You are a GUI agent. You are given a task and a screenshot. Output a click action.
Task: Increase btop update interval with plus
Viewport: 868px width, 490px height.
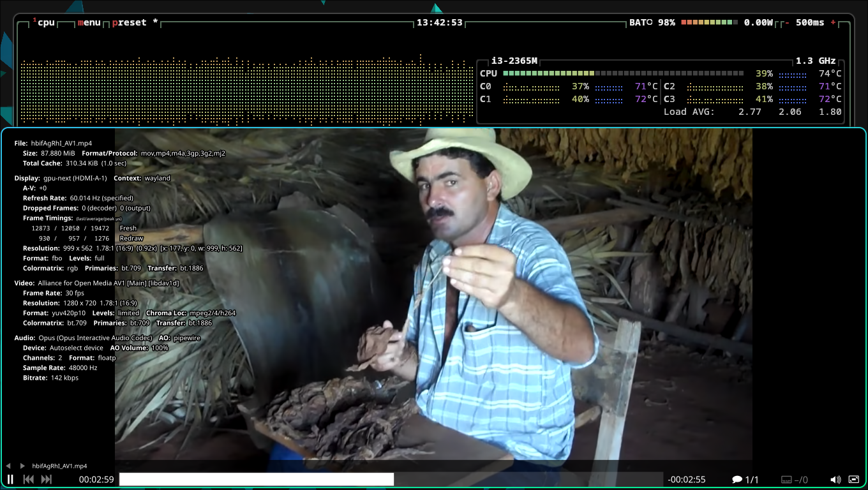point(833,22)
